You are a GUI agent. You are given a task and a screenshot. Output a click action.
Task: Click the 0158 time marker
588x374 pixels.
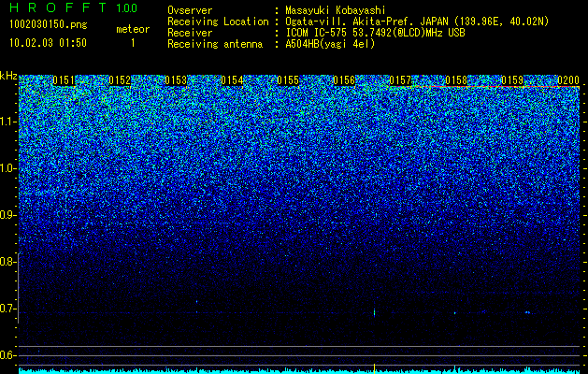[x=456, y=80]
